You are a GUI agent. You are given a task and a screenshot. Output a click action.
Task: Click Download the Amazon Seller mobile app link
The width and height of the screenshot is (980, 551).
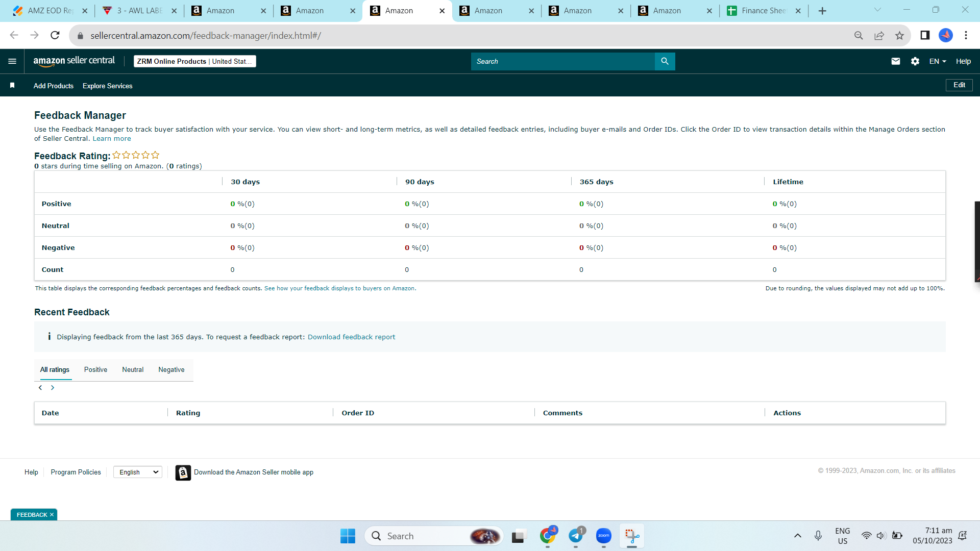tap(254, 472)
